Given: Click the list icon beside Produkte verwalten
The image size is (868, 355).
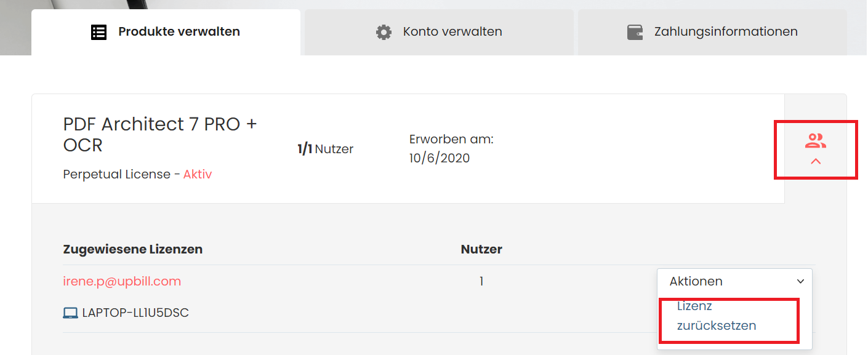Looking at the screenshot, I should pyautogui.click(x=98, y=32).
